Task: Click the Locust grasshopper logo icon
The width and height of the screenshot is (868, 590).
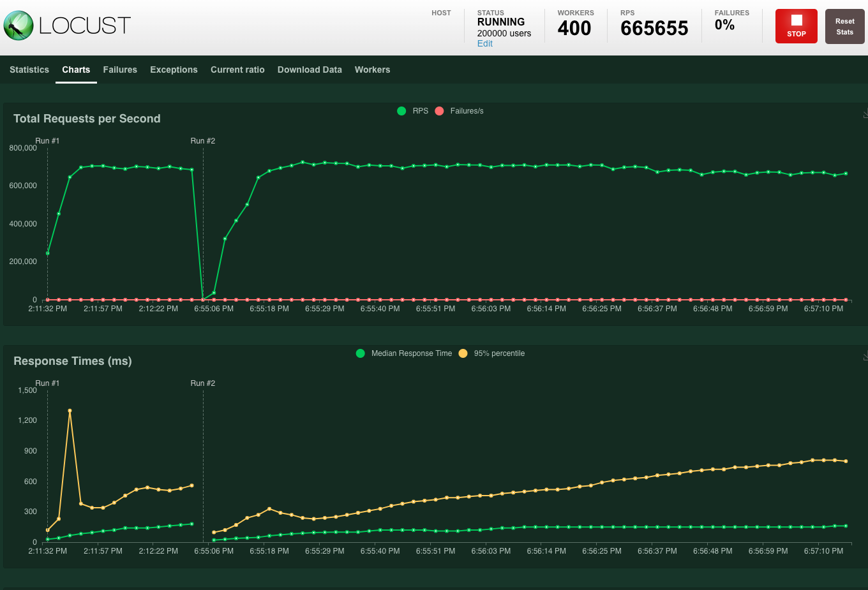Action: tap(19, 26)
